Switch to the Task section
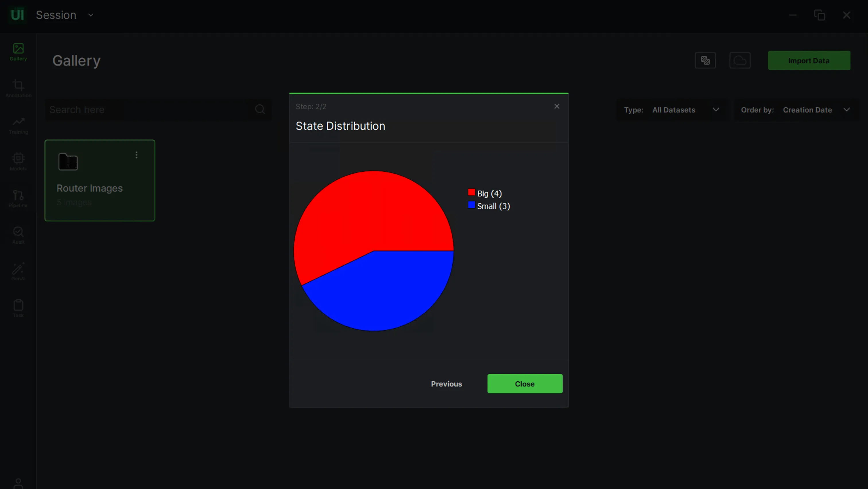Screen dimensions: 868x489 tap(18, 308)
